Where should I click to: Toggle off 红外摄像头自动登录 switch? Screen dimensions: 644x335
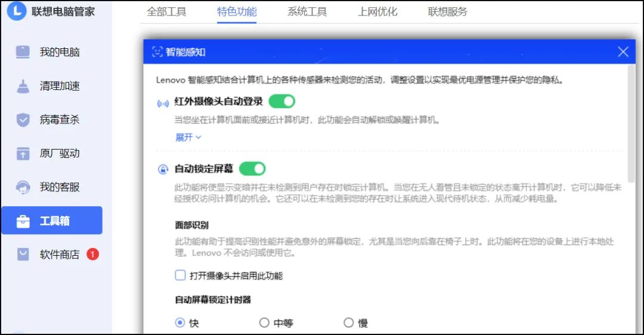point(281,101)
